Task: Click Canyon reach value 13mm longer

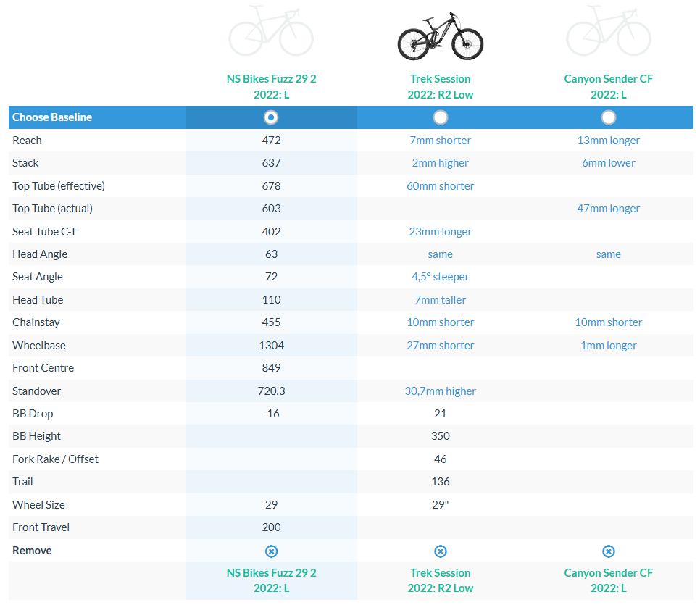Action: pos(609,141)
